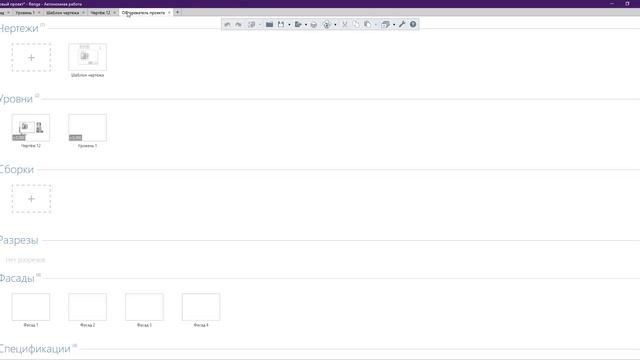Click the 3D view windows icon
This screenshot has height=360, width=640.
pos(385,24)
